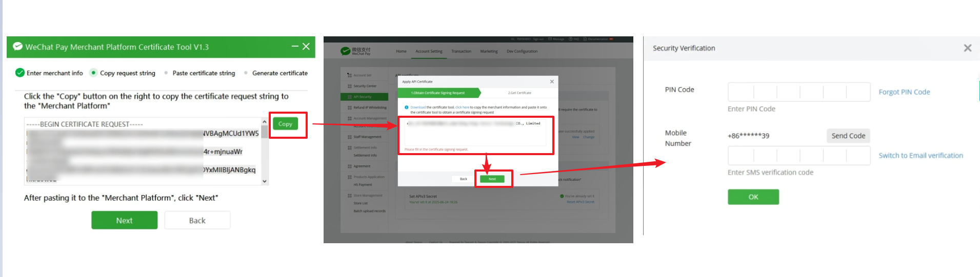The height and width of the screenshot is (277, 980).
Task: Open FAQ in the top bar
Action: 574,39
